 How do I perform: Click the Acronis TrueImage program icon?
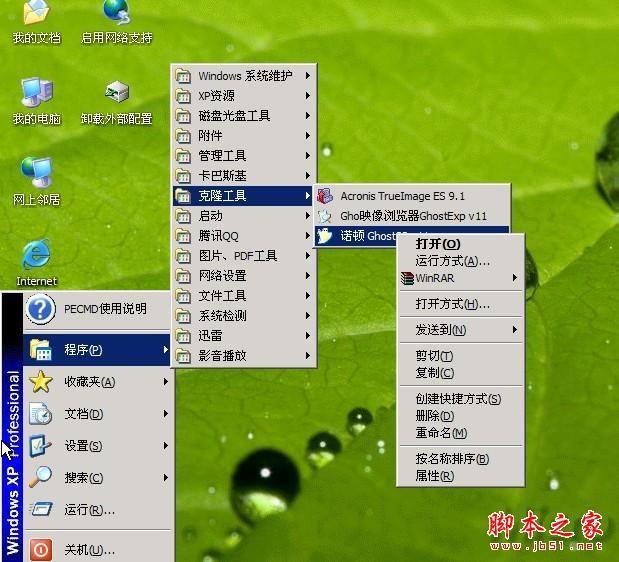[325, 196]
